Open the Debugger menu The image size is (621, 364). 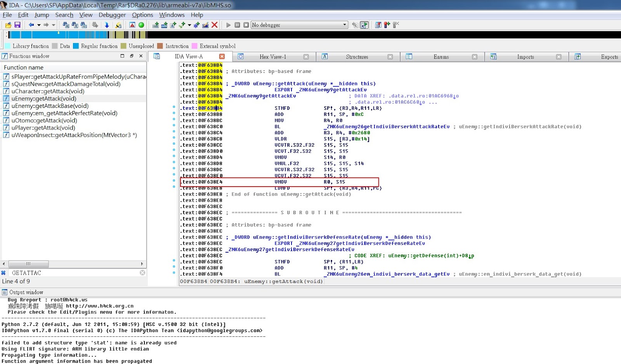click(112, 15)
